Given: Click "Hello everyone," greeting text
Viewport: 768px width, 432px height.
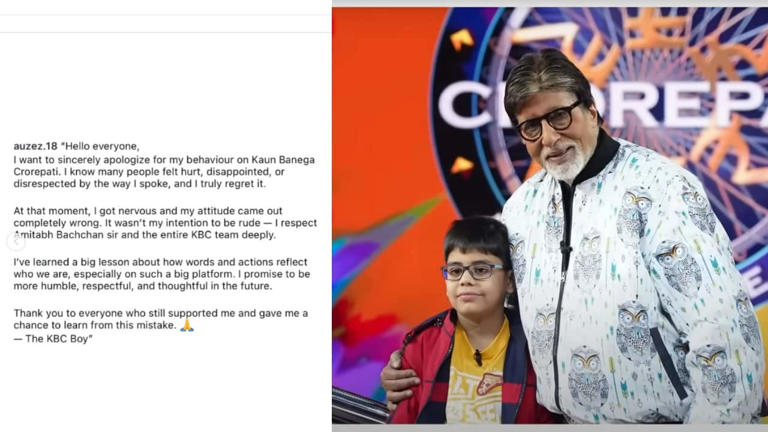Looking at the screenshot, I should point(102,146).
